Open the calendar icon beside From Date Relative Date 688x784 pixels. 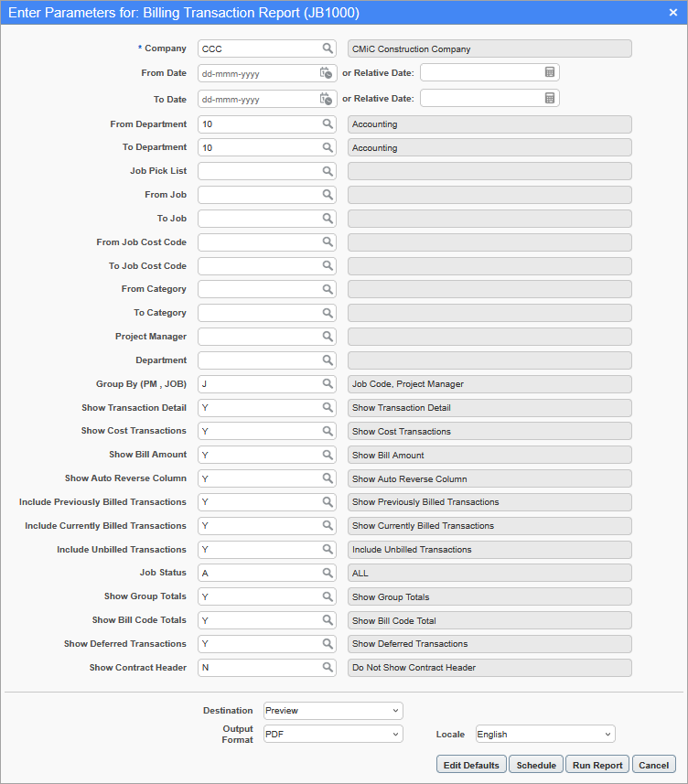[x=550, y=73]
